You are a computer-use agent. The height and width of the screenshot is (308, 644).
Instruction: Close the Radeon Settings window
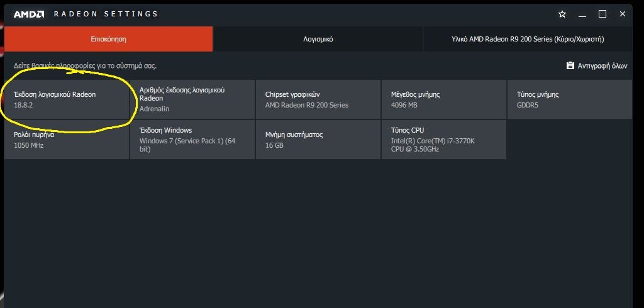(x=622, y=14)
